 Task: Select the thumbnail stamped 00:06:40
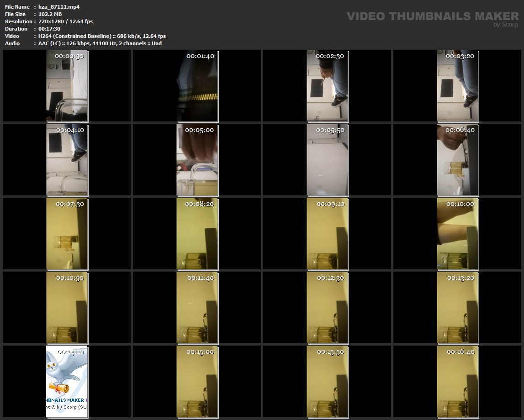[x=458, y=160]
